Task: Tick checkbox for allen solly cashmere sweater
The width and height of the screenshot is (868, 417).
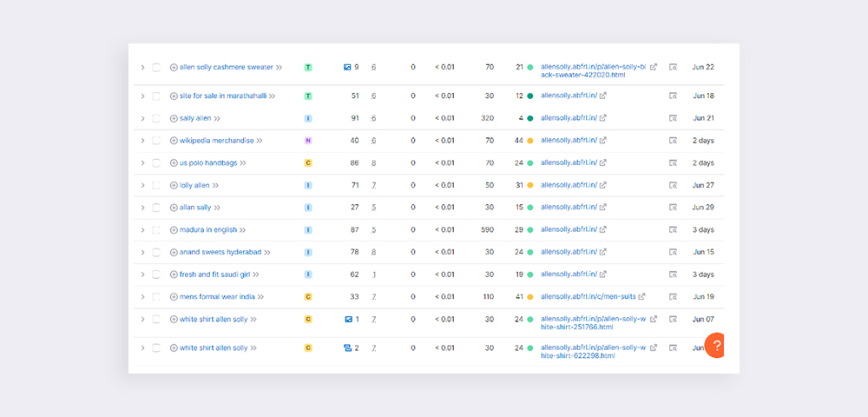Action: click(x=156, y=67)
